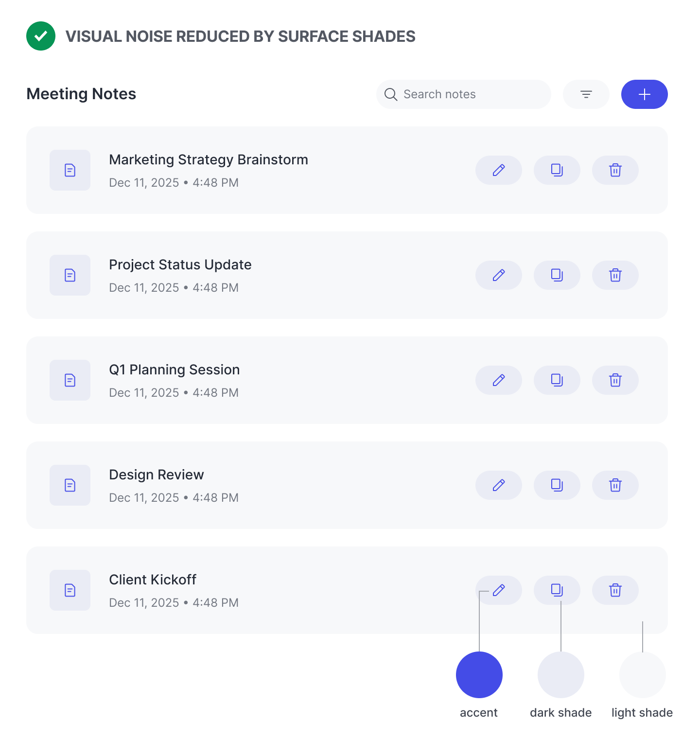Edit the Client Kickoff note
700x739 pixels.
tap(498, 590)
